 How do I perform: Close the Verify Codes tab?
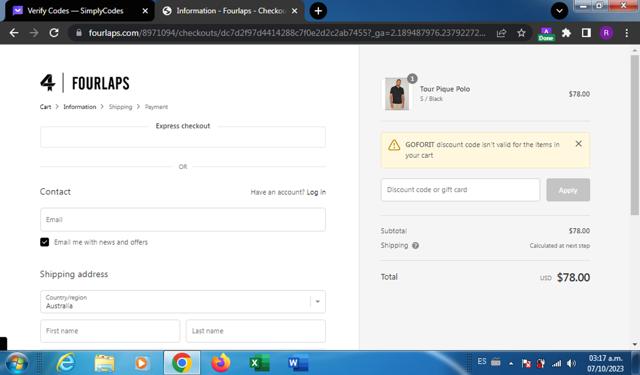(x=145, y=11)
